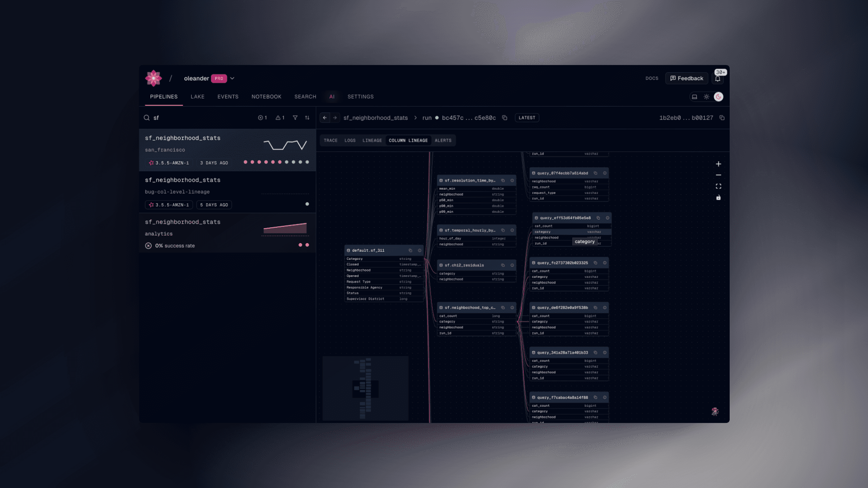Click the Feedback button
The image size is (868, 488).
click(687, 78)
